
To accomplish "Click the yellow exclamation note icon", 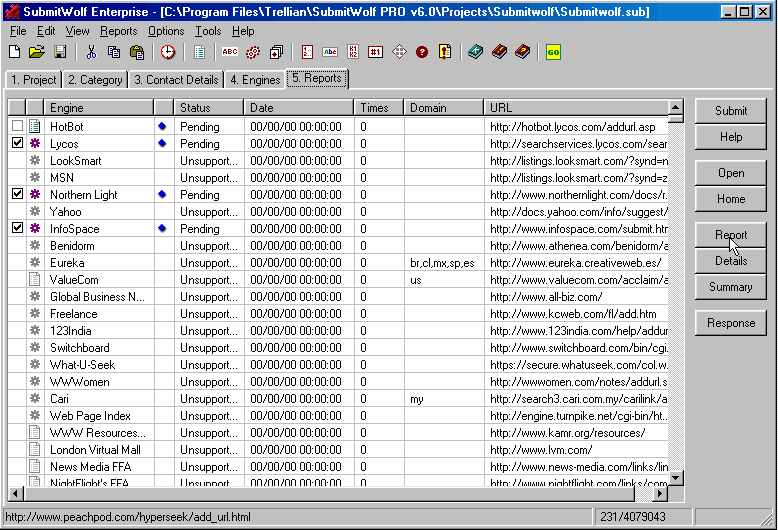I will click(x=445, y=52).
